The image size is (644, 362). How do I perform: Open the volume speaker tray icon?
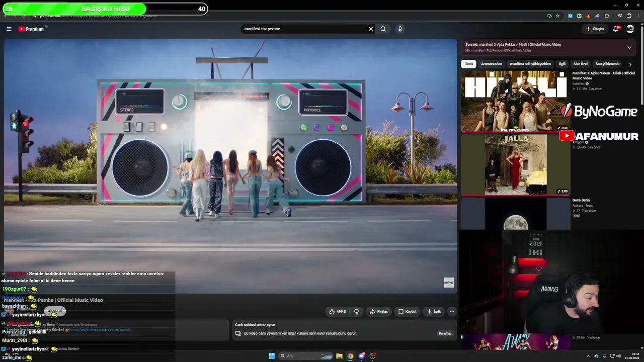620,356
